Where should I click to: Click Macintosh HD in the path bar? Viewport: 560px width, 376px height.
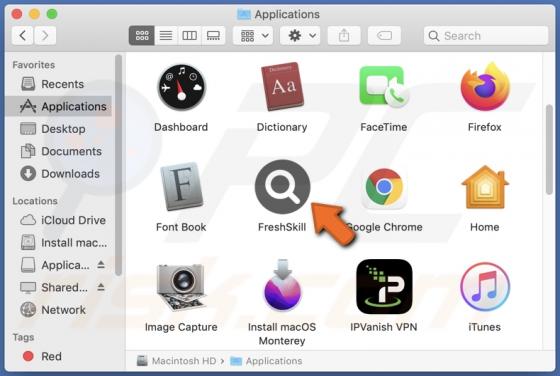(177, 361)
